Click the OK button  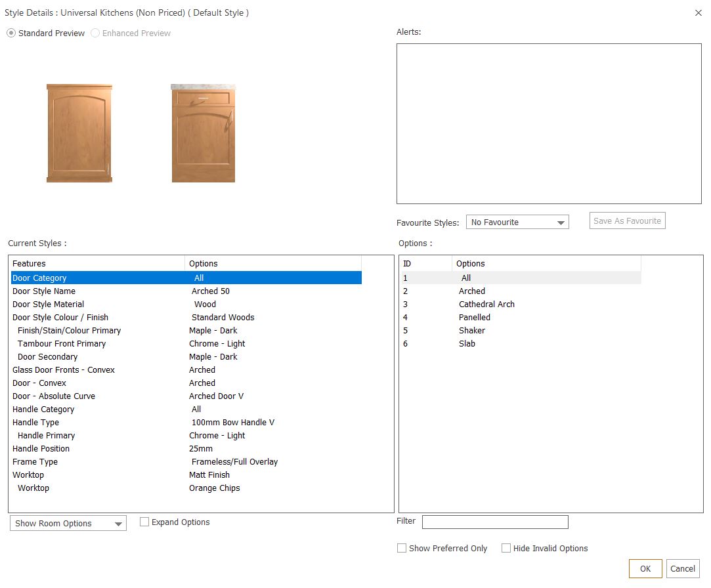[645, 568]
